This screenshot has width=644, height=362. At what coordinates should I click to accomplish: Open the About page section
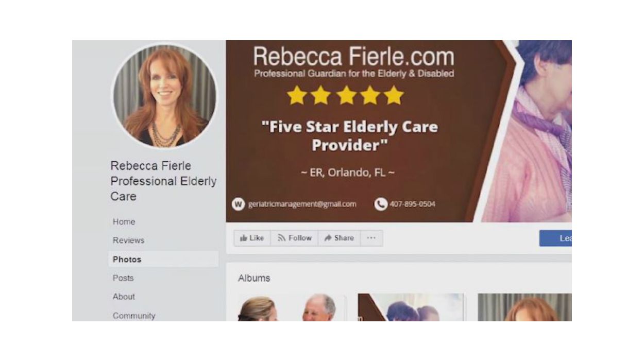point(124,297)
